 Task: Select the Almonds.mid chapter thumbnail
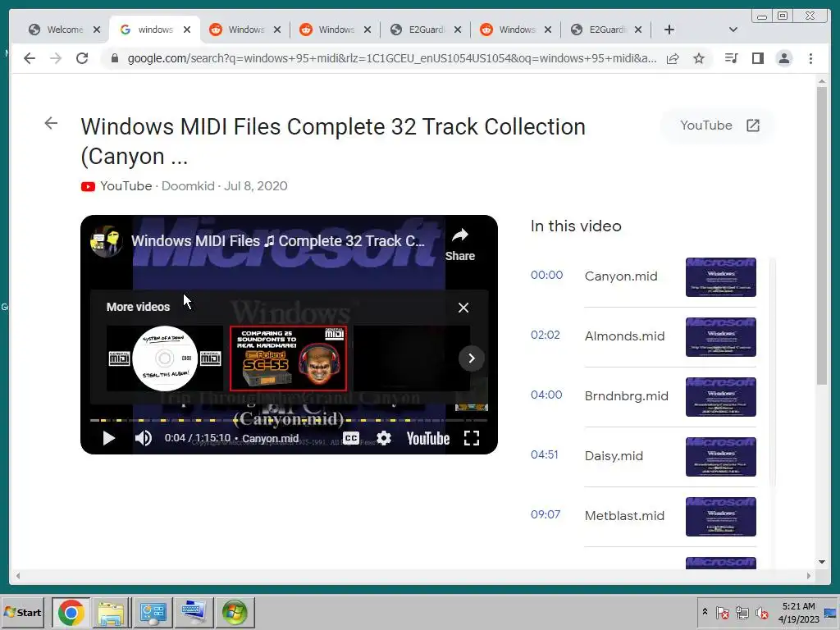(721, 337)
